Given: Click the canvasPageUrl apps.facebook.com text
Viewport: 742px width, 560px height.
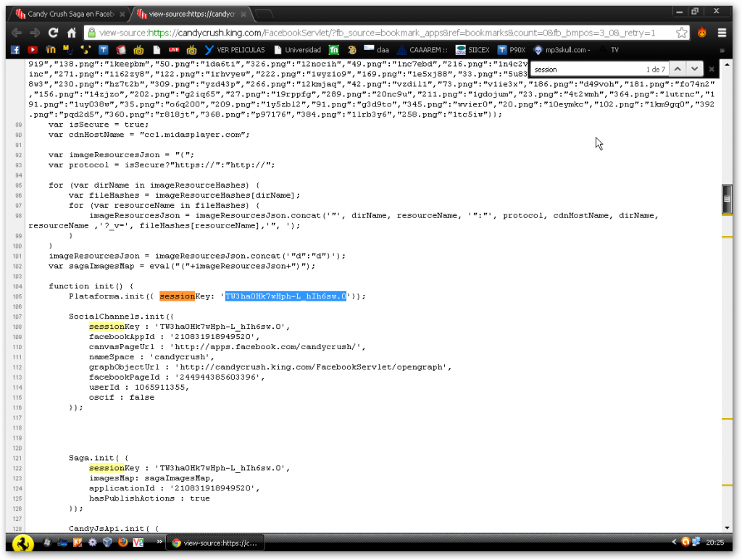Looking at the screenshot, I should coord(268,347).
